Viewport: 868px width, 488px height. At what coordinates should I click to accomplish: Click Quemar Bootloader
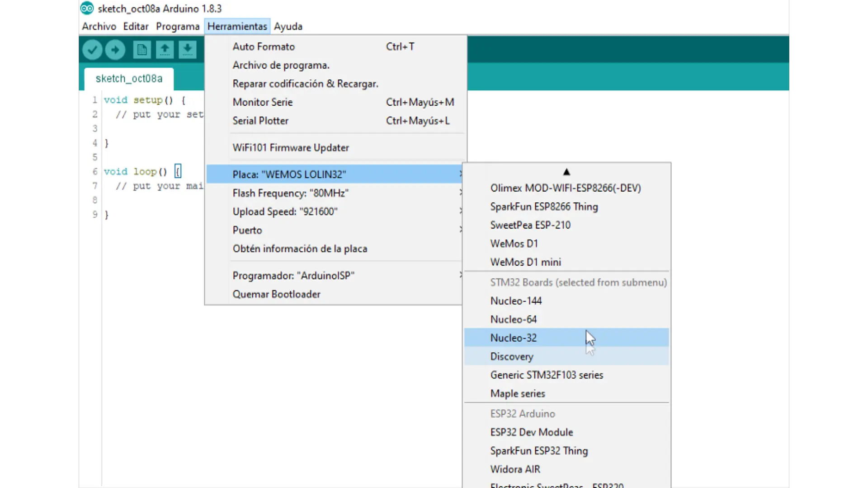(x=335, y=294)
